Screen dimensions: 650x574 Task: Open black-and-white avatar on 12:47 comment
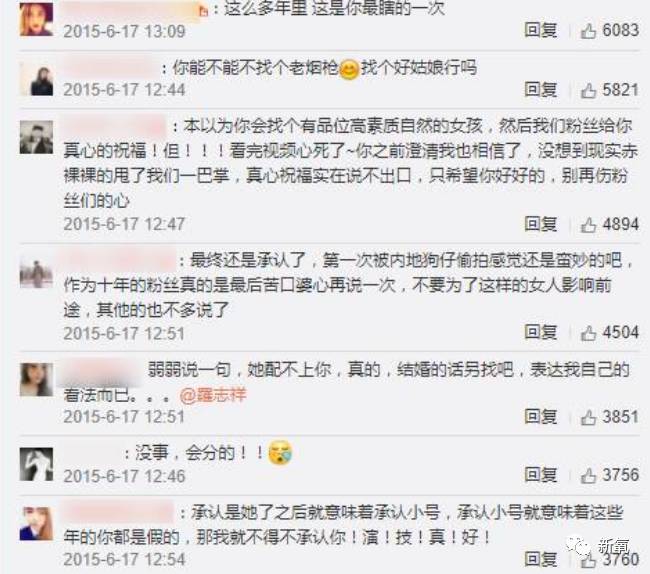[36, 138]
